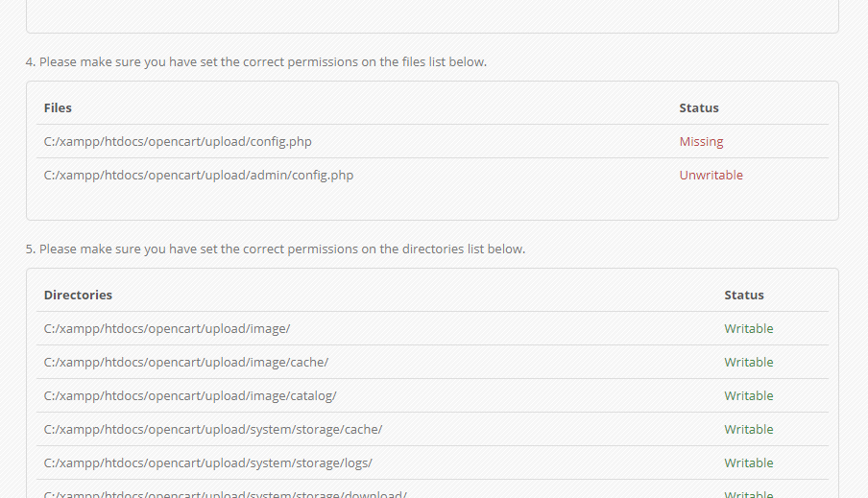868x498 pixels.
Task: Click the Status header in Files table
Action: point(699,108)
